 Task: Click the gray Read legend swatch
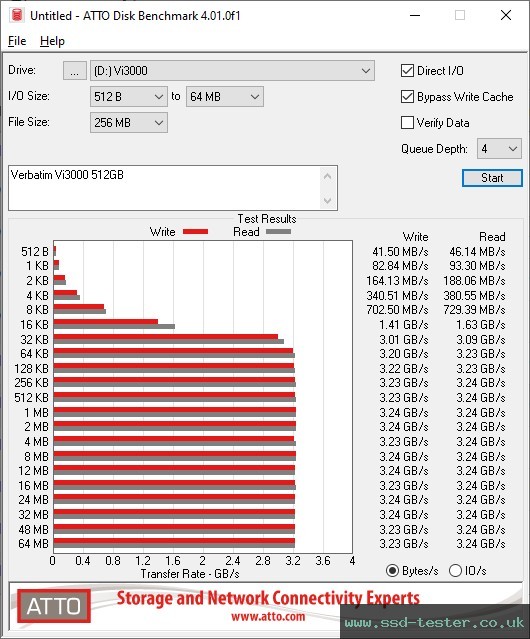click(278, 231)
